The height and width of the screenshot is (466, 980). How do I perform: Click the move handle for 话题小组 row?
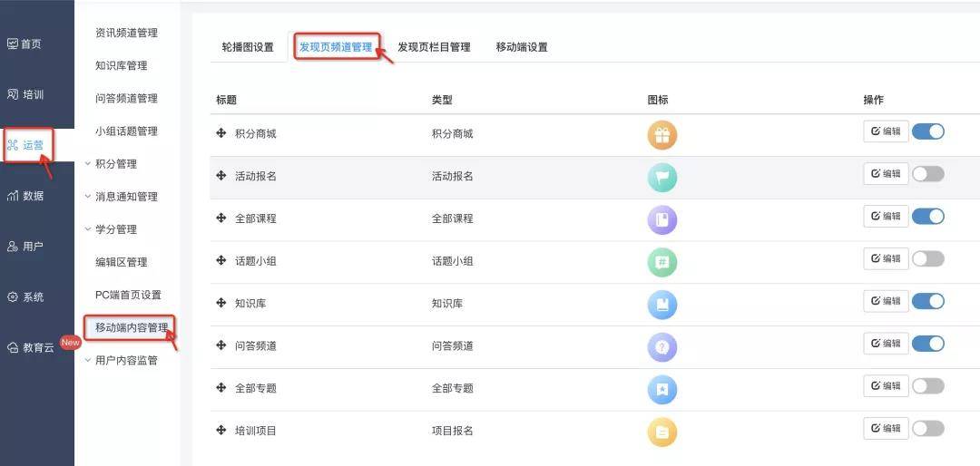point(220,260)
